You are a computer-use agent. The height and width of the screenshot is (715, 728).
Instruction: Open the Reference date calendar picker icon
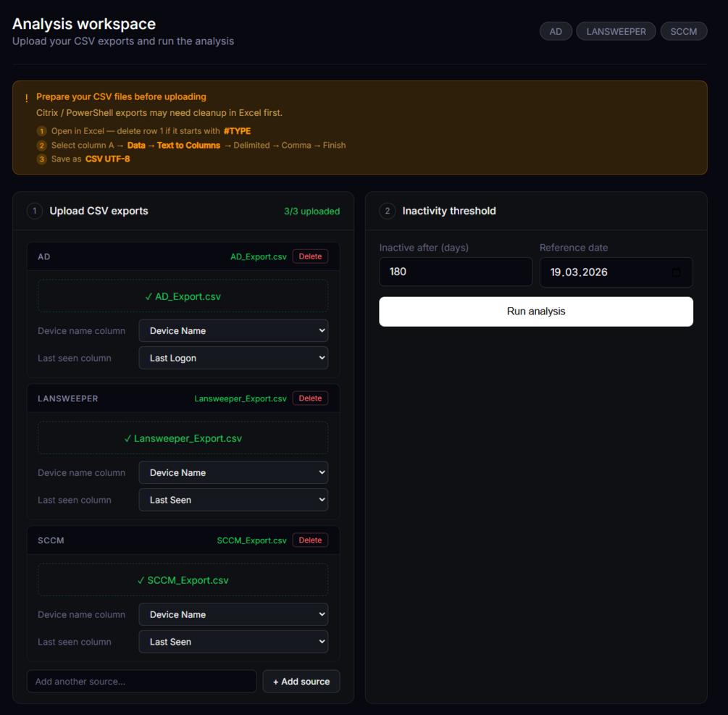677,272
